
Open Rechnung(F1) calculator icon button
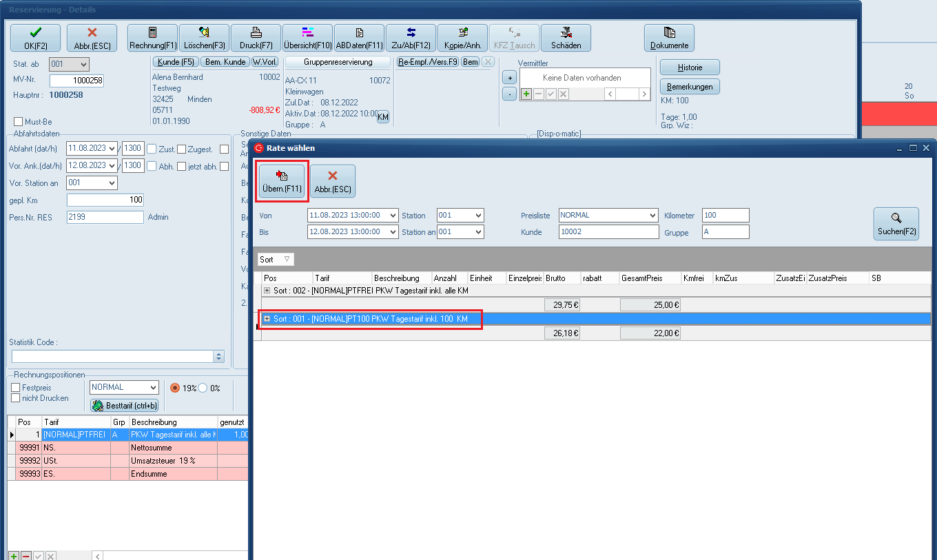152,38
